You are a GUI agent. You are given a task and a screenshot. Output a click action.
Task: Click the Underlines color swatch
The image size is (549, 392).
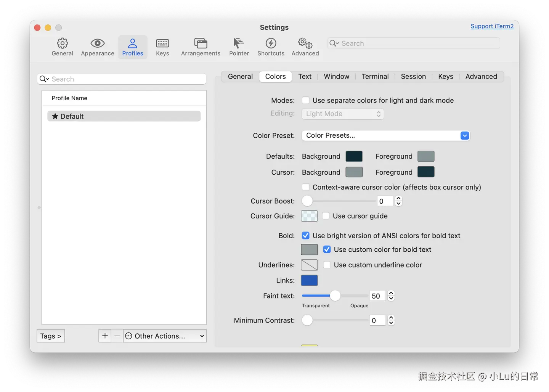tap(309, 265)
